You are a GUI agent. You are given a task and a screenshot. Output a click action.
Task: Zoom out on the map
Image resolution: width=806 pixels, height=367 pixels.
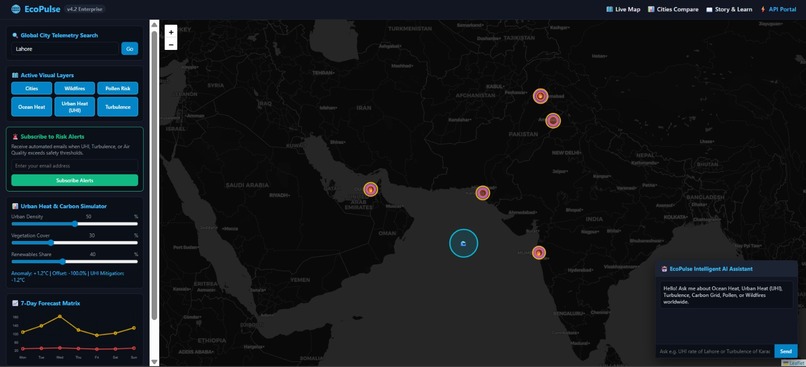click(171, 44)
